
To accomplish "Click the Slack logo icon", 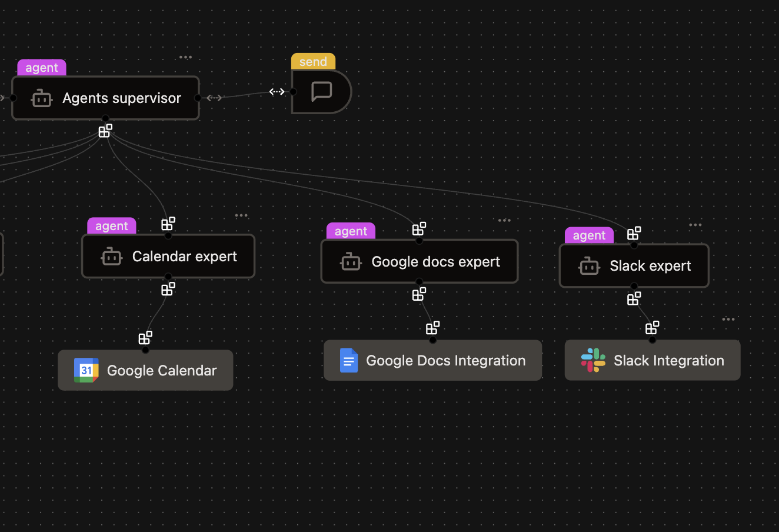I will click(x=592, y=360).
